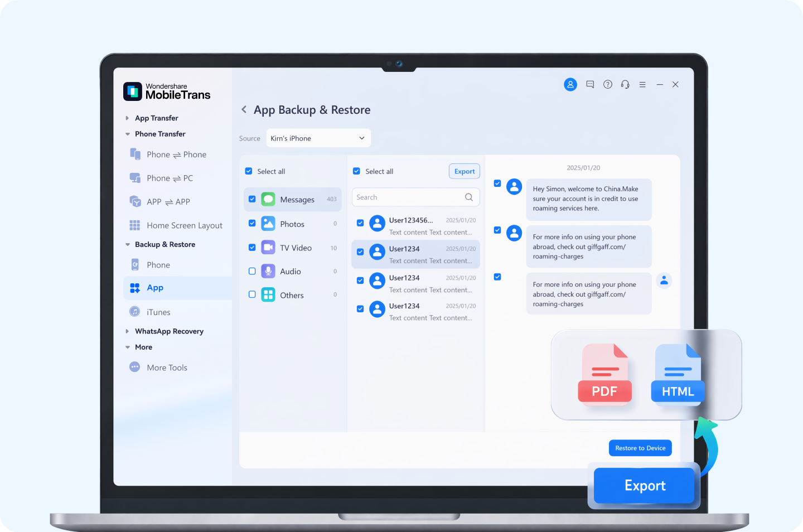Click the Audio microphone icon
This screenshot has width=803, height=532.
coord(268,271)
